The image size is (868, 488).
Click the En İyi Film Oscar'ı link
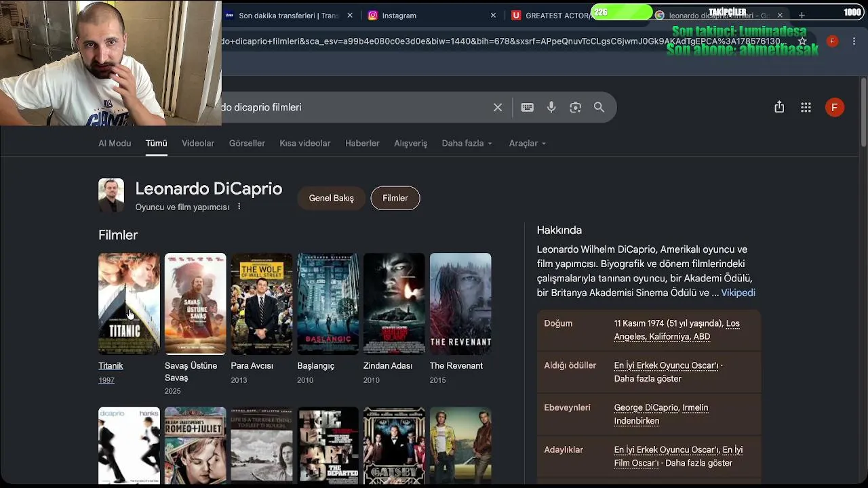pyautogui.click(x=679, y=456)
